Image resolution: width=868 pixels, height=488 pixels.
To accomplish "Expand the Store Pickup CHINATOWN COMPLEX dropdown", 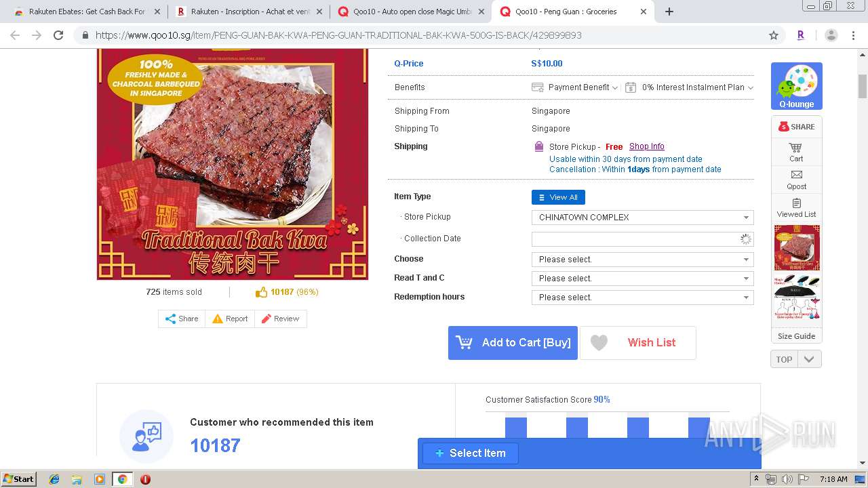I will [642, 218].
